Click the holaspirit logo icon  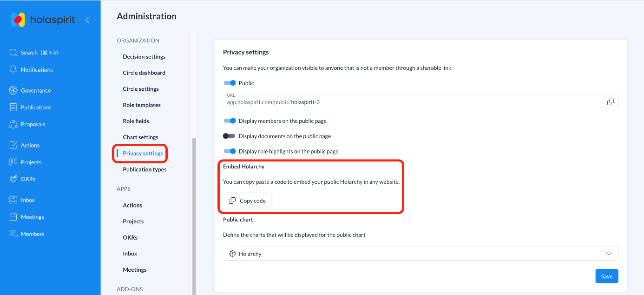(18, 20)
